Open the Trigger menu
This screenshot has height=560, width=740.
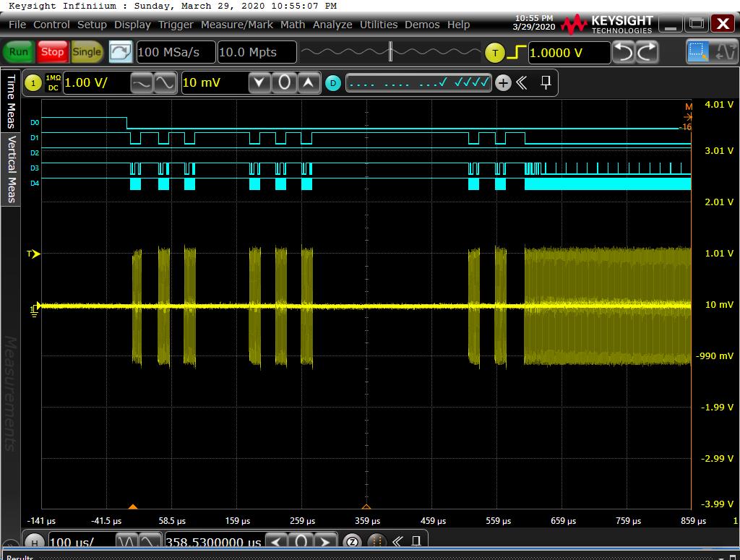176,25
